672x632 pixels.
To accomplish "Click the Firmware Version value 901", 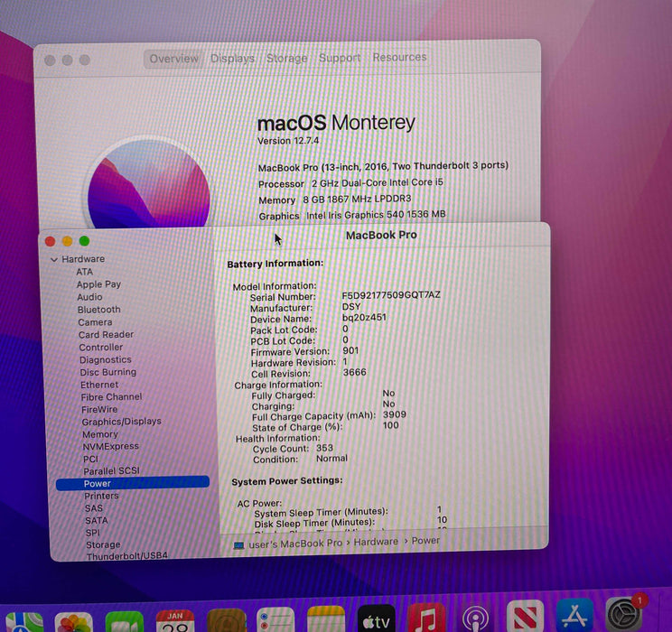I will pyautogui.click(x=350, y=350).
